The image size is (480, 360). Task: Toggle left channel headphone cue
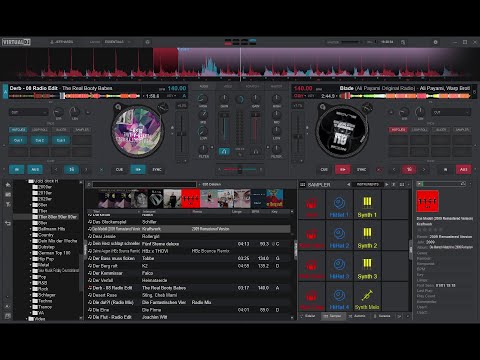[x=224, y=152]
